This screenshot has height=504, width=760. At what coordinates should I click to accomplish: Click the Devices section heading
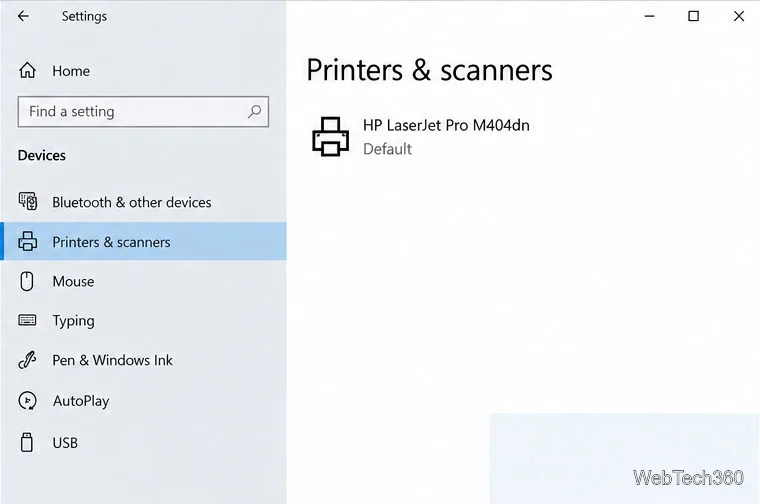pyautogui.click(x=42, y=155)
